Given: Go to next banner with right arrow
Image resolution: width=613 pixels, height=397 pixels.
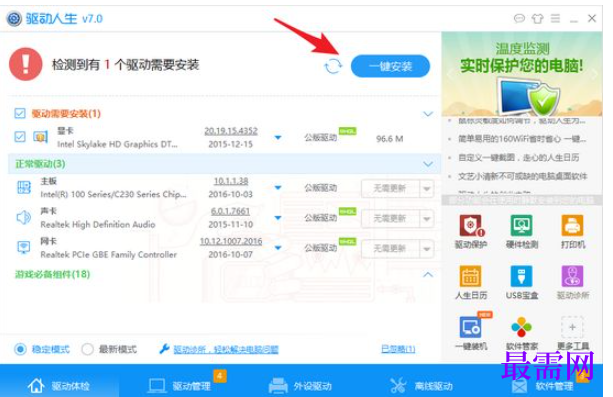Looking at the screenshot, I should pos(595,74).
